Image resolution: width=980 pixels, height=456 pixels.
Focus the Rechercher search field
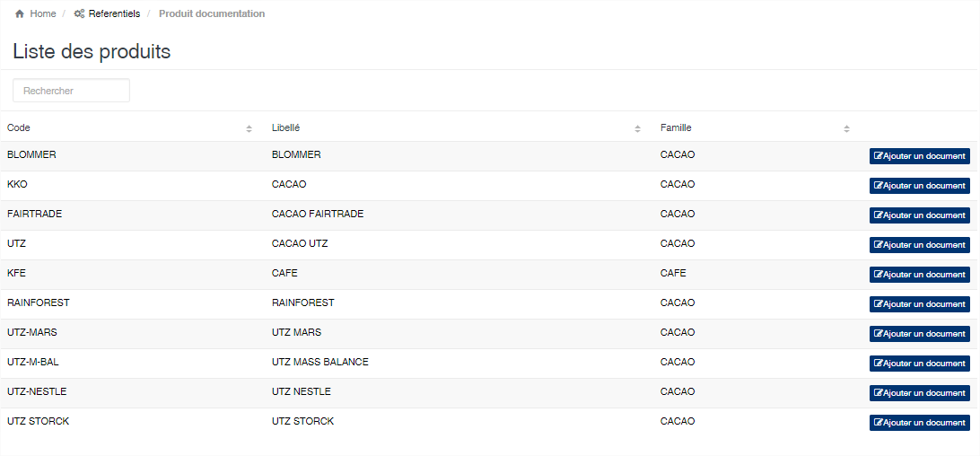pos(71,91)
